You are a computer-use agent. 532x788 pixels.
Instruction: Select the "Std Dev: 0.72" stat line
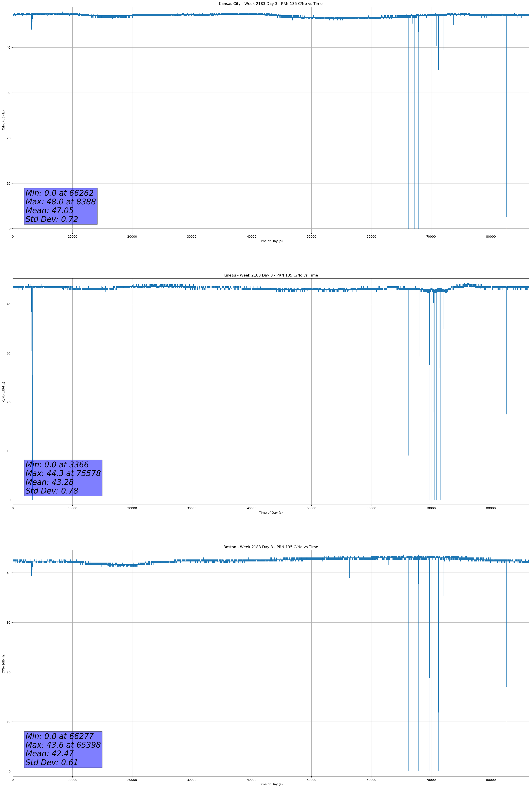click(x=52, y=219)
